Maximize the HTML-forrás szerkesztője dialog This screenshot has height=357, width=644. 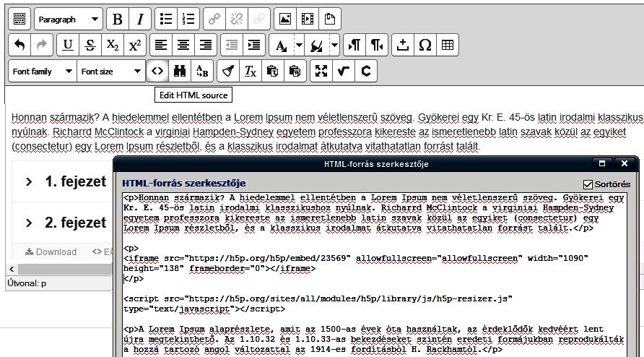coord(603,164)
